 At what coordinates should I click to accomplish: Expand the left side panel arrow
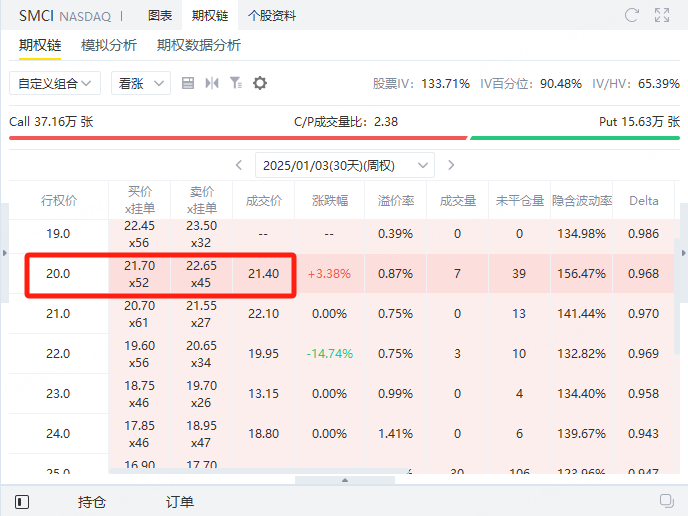click(x=4, y=253)
